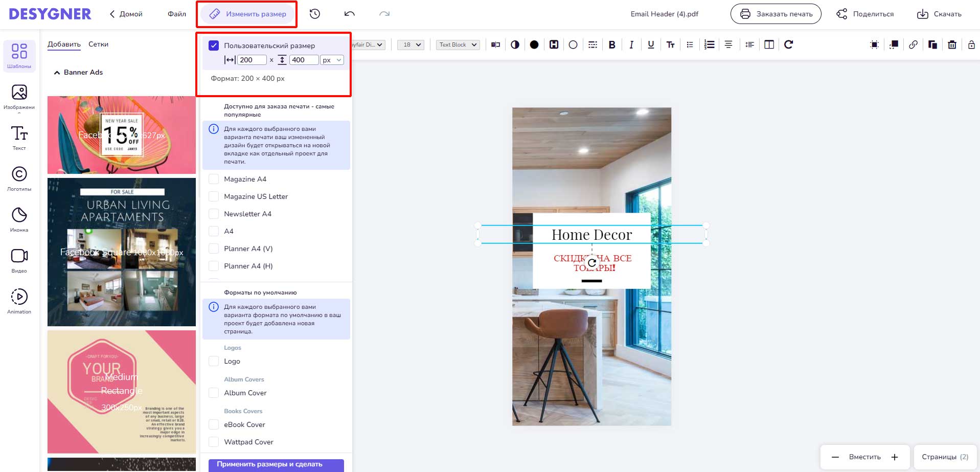Click the Заказать печать button
The height and width of the screenshot is (472, 980).
point(776,14)
